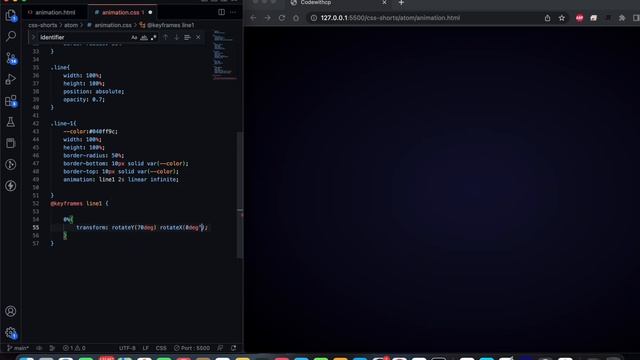
Task: Click the editor minimap
Action: coord(224,55)
